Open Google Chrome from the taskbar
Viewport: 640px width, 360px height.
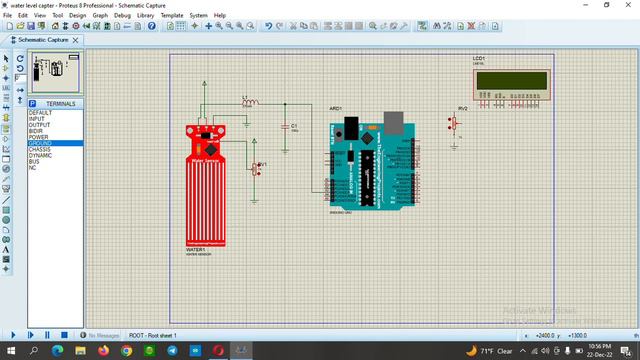[x=127, y=351]
